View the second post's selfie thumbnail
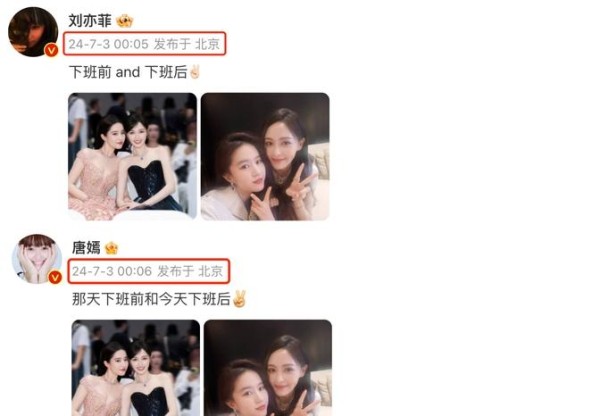The width and height of the screenshot is (600, 416). pyautogui.click(x=268, y=368)
